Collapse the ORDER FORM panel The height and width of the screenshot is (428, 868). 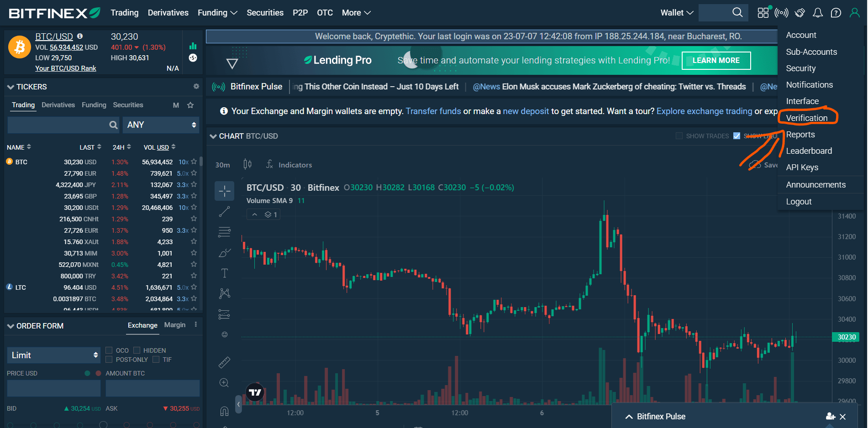[x=11, y=326]
